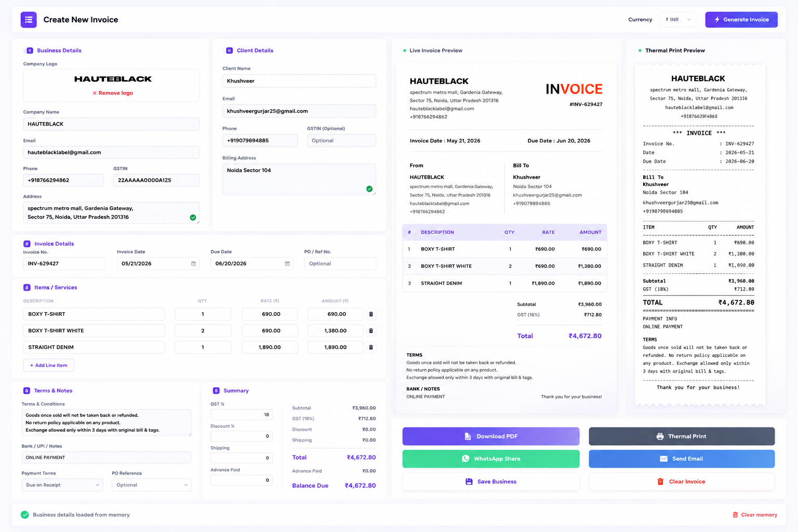This screenshot has width=798, height=532.
Task: Open the Payment Terms Due on Receipt dropdown
Action: click(x=62, y=485)
